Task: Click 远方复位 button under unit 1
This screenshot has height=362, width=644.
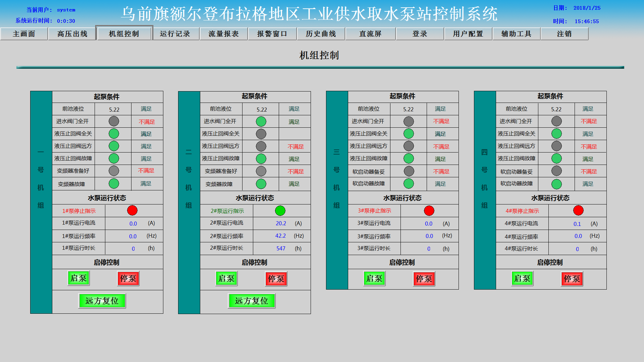Action: (102, 301)
